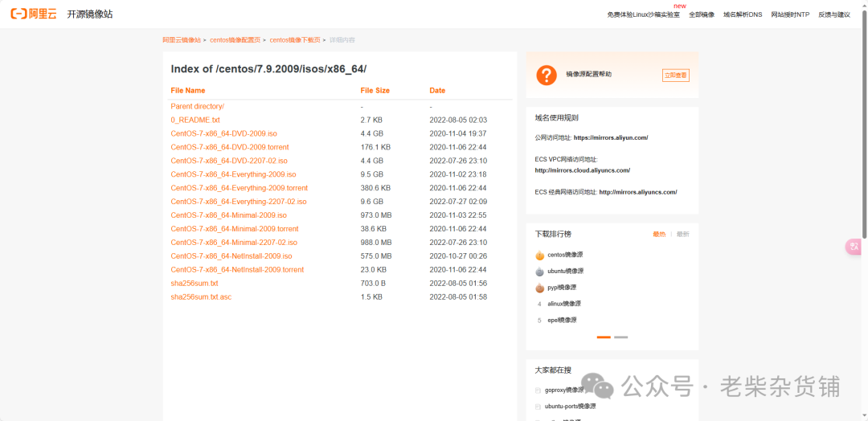Download CentOS-7-x86_64-Everything-2207-02.iso
This screenshot has height=421, width=868.
point(239,202)
